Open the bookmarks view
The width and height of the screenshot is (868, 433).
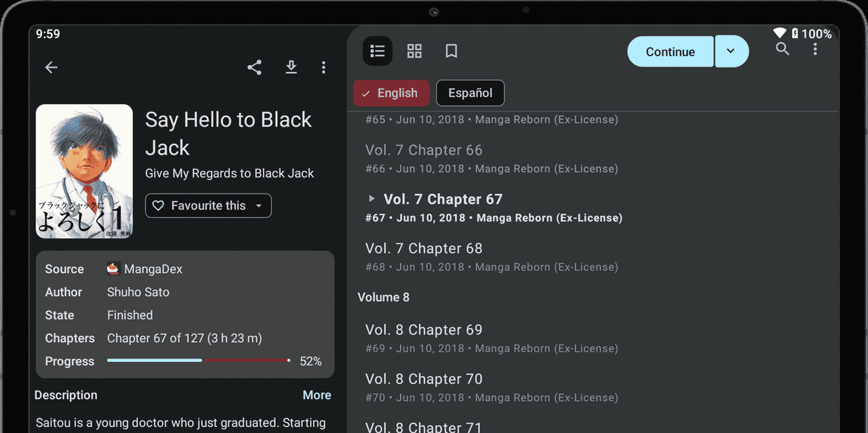coord(451,51)
